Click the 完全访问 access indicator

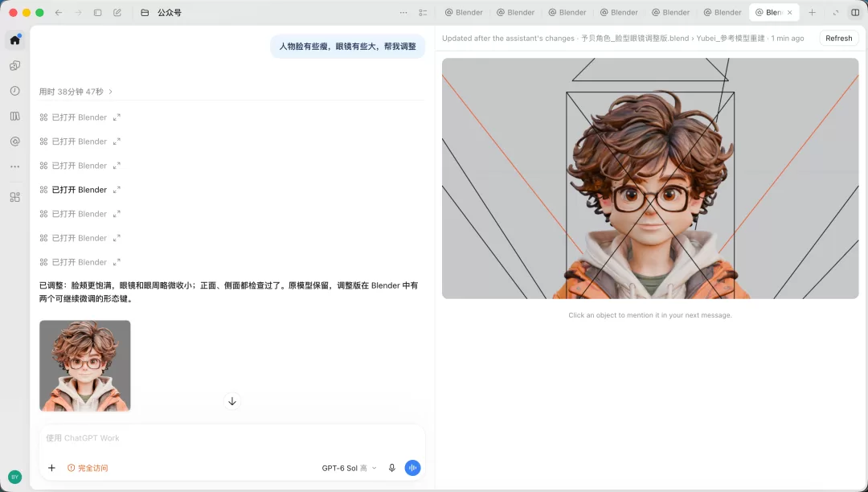(88, 468)
